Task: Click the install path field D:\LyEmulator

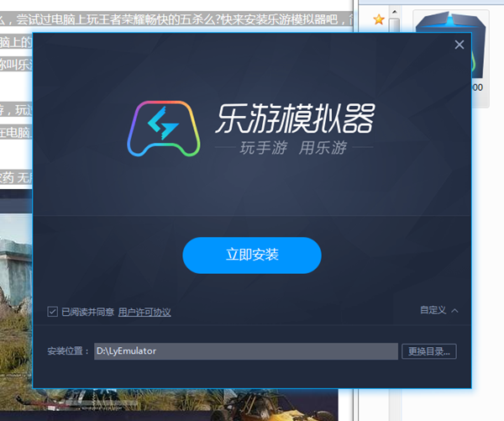Action: point(246,351)
